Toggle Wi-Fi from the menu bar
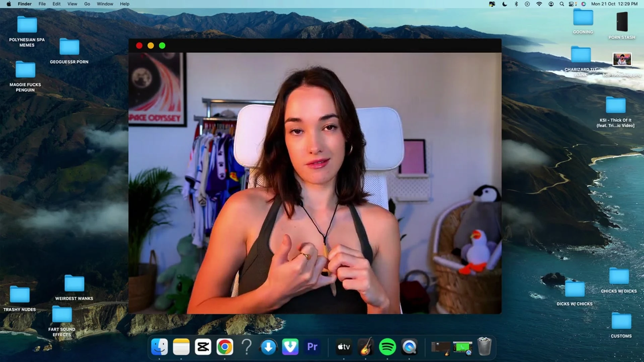 click(x=539, y=4)
